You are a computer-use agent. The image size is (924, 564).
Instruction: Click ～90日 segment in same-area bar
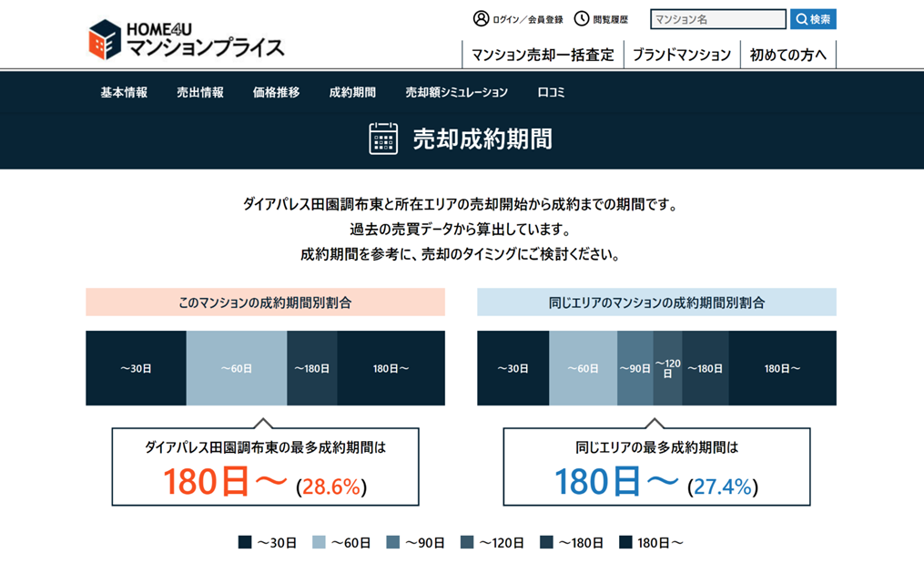pyautogui.click(x=635, y=368)
